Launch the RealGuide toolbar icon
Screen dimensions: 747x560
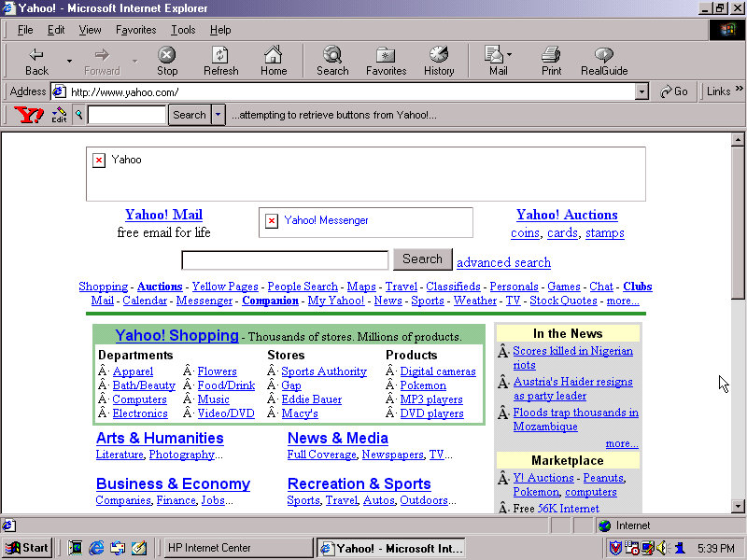point(603,55)
